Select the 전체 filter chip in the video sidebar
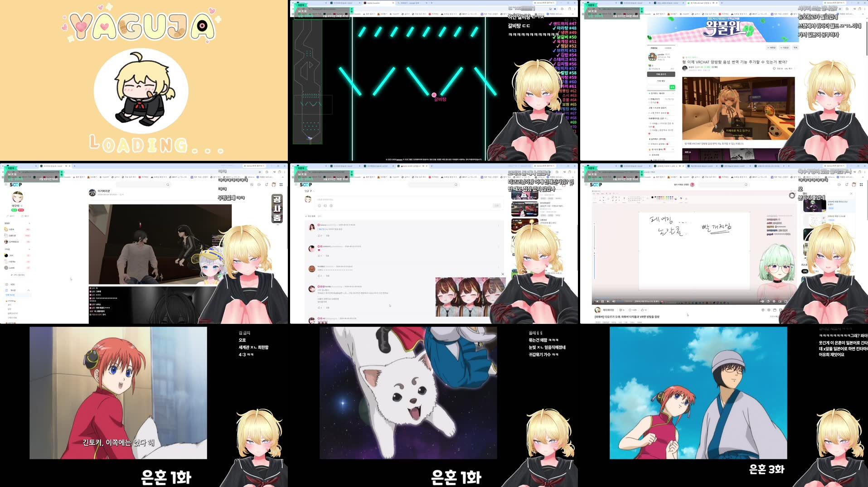This screenshot has width=868, height=487. 805,271
